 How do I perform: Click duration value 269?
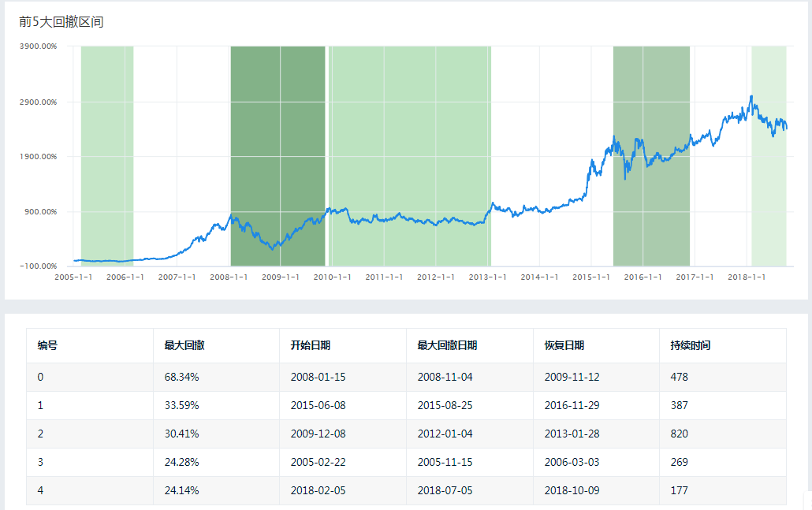(679, 462)
